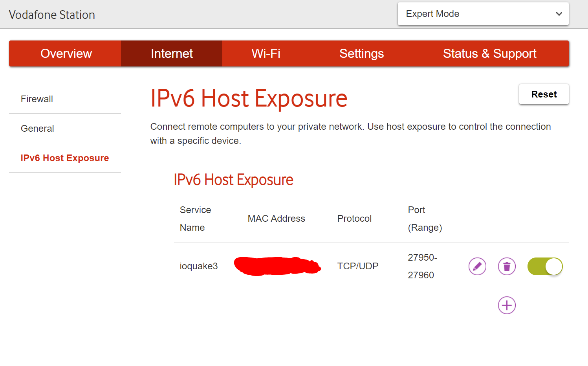
Task: Select the Internet tab
Action: click(172, 53)
